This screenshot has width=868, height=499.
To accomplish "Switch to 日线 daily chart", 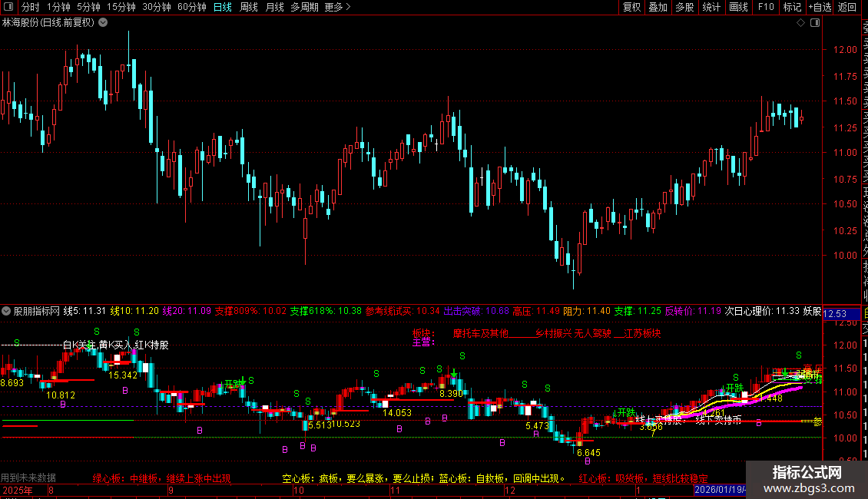I will point(223,7).
